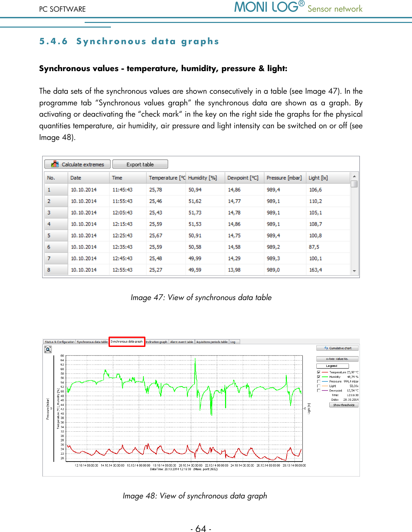Viewport: 412px width, 532px height.
Task: Select row number 6 header
Action: point(56,247)
